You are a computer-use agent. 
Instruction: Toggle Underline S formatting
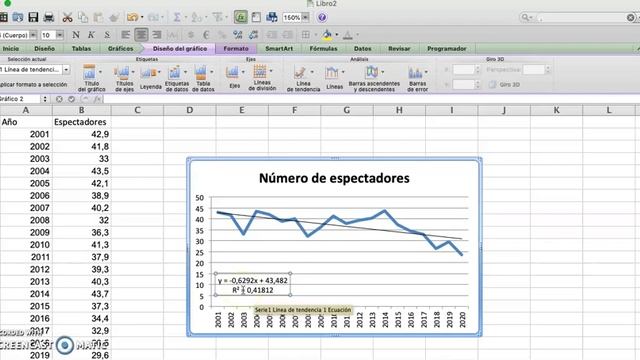107,35
